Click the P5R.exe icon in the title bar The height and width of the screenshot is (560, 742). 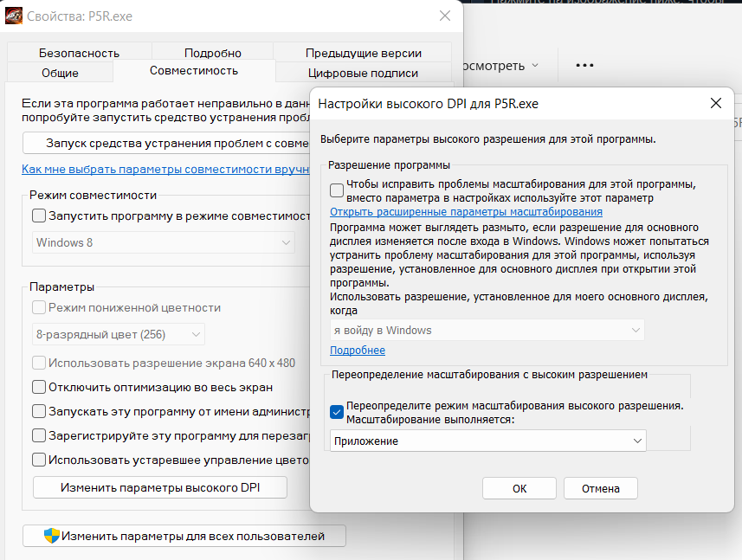13,16
